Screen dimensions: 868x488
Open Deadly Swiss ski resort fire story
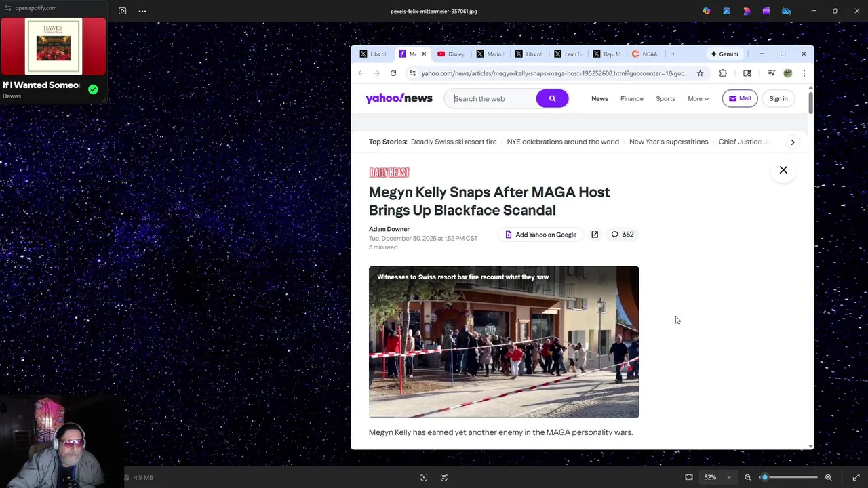[x=454, y=142]
